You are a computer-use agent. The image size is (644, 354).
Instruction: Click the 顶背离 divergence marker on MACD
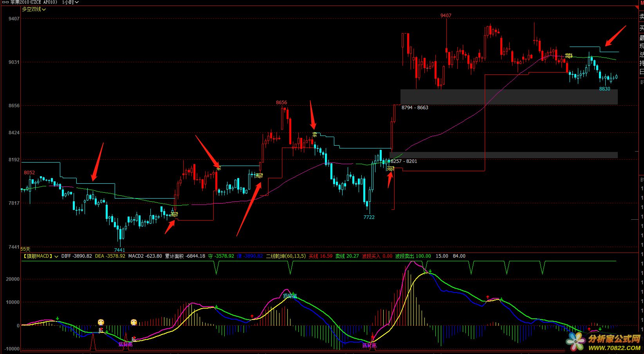(290, 296)
